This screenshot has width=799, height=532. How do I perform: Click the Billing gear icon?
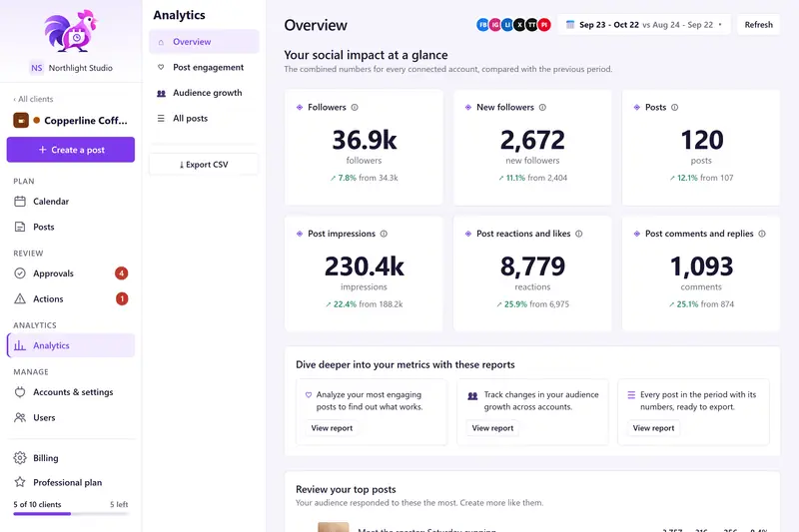click(20, 458)
